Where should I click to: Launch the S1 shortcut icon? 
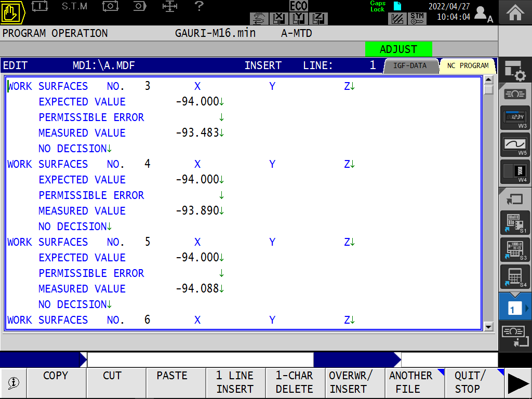click(x=515, y=222)
